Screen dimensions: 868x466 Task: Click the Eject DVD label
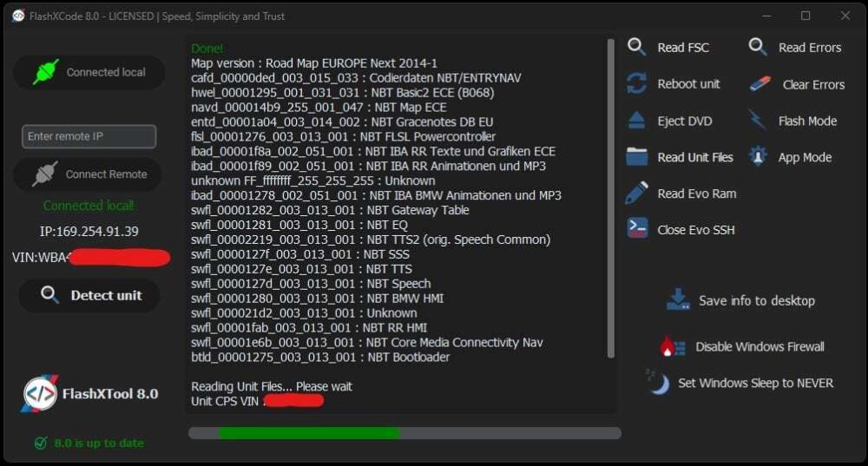tap(685, 121)
